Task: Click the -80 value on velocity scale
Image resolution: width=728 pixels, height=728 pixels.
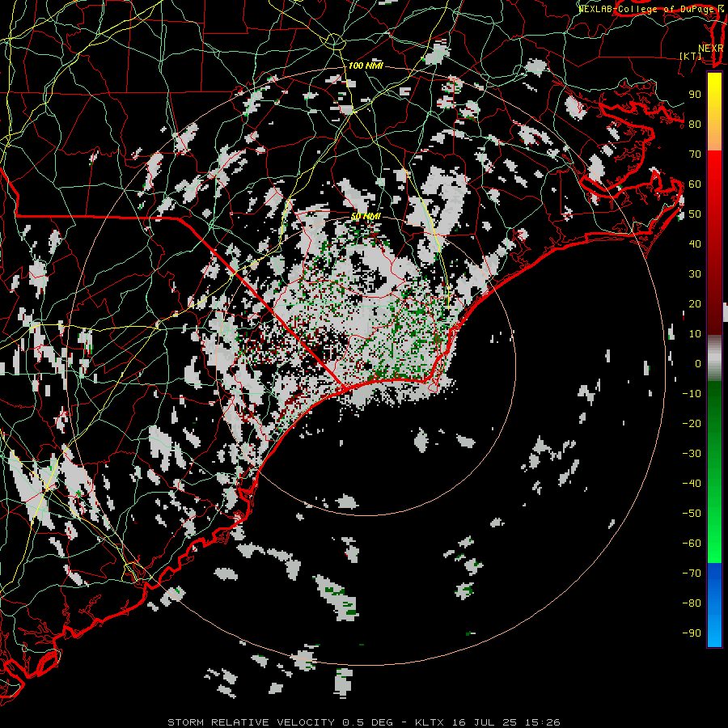Action: tap(692, 603)
